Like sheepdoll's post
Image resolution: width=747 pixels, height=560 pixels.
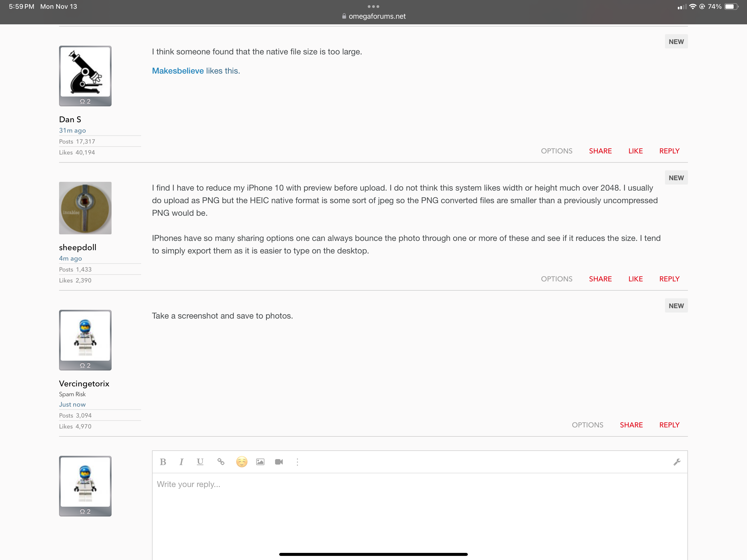(635, 279)
